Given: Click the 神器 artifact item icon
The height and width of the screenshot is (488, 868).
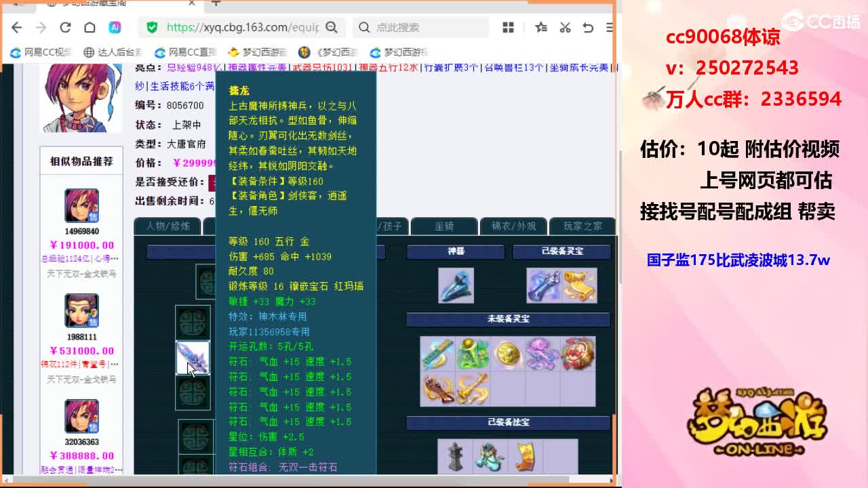Looking at the screenshot, I should click(x=456, y=285).
